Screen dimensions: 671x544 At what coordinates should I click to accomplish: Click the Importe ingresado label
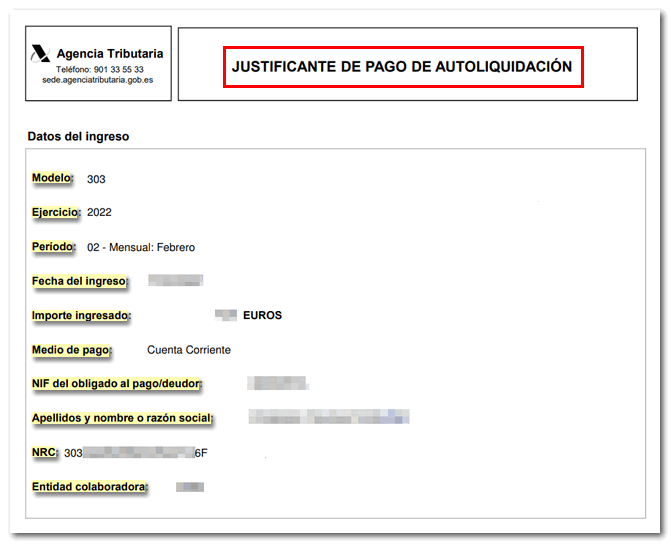[x=82, y=315]
